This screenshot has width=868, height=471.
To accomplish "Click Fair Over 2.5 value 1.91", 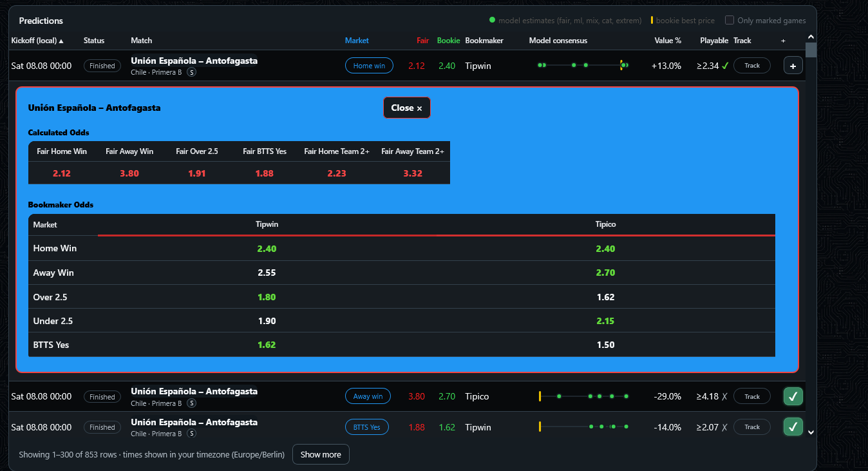I will [x=197, y=173].
